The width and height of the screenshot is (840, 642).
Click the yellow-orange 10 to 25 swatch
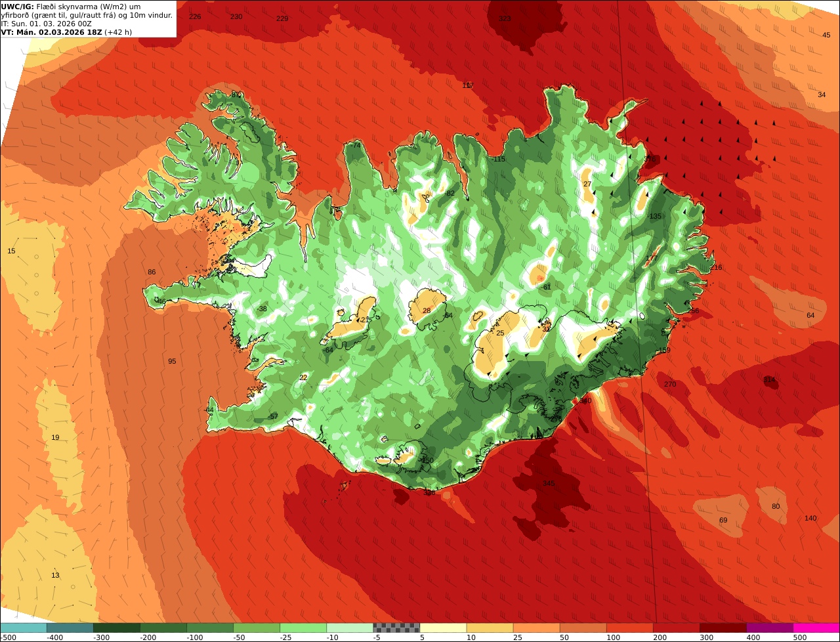(490, 628)
